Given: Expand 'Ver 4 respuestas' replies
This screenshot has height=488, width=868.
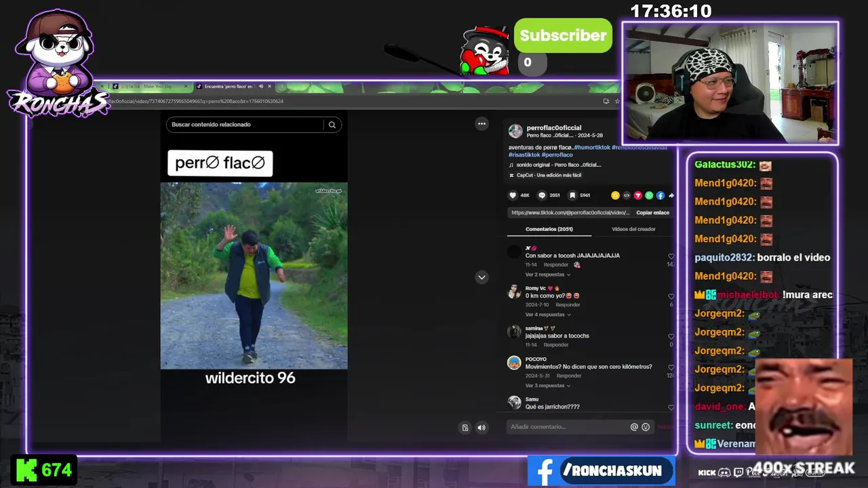Looking at the screenshot, I should pos(547,314).
